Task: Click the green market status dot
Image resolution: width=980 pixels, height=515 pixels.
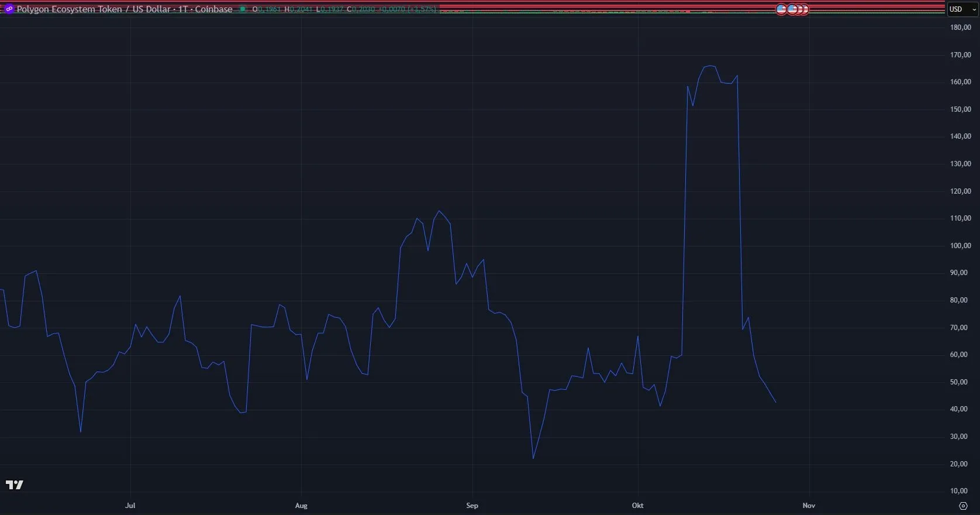Action: 243,9
